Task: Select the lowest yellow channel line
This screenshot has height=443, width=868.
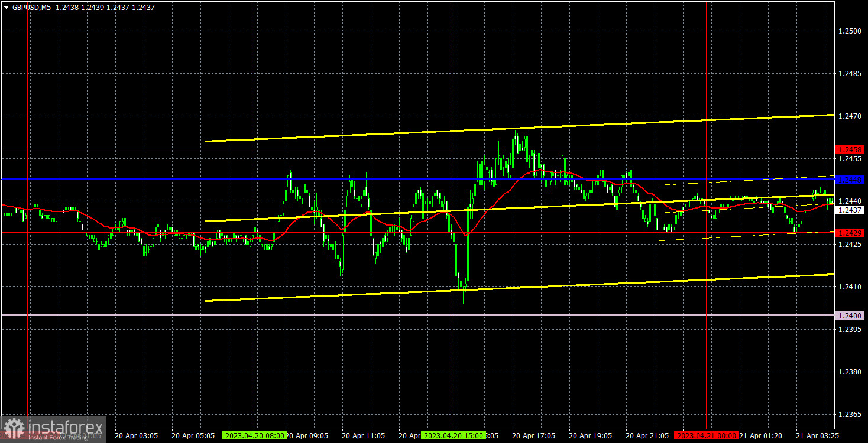Action: (x=519, y=288)
